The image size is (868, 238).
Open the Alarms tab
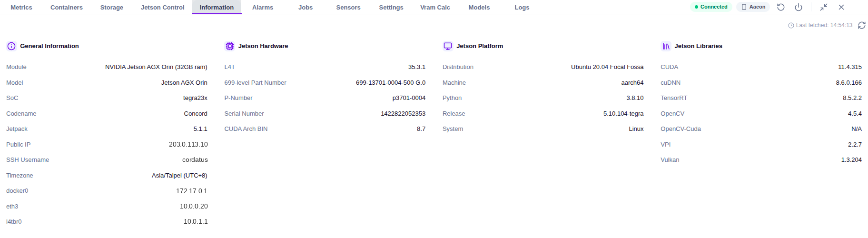263,8
